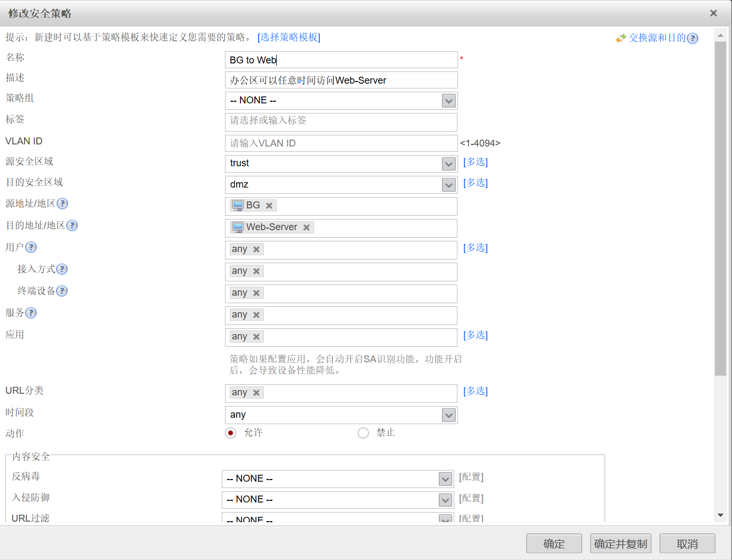Click 多选 next to 目的安全区域

tap(476, 183)
